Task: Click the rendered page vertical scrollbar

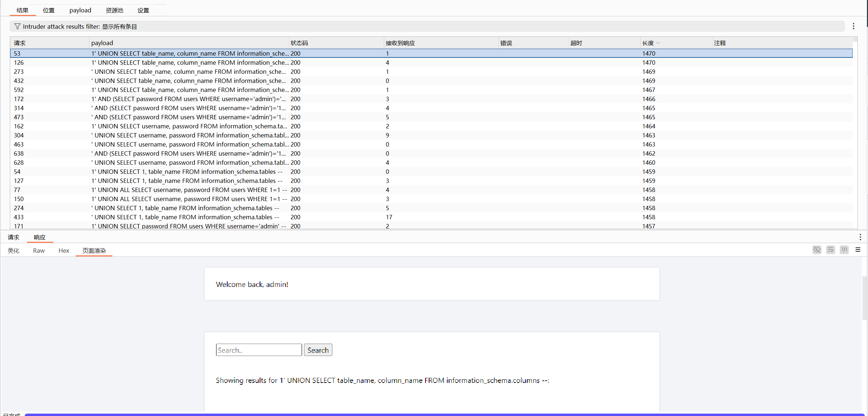Action: pyautogui.click(x=864, y=298)
